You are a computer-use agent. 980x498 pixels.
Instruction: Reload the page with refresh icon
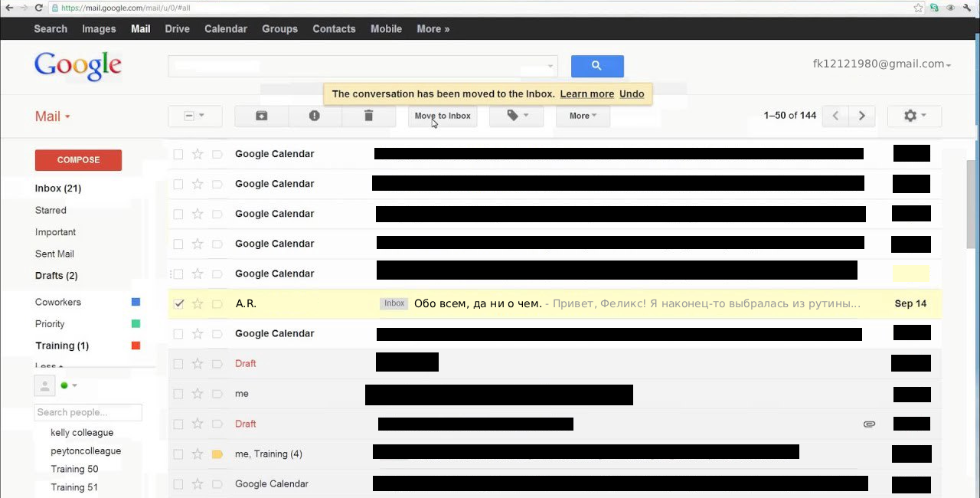point(38,8)
